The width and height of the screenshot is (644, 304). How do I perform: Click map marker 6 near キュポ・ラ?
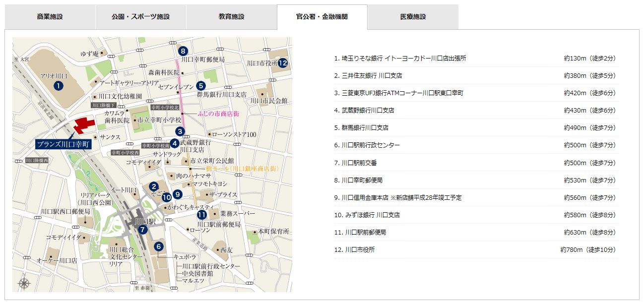tap(159, 246)
